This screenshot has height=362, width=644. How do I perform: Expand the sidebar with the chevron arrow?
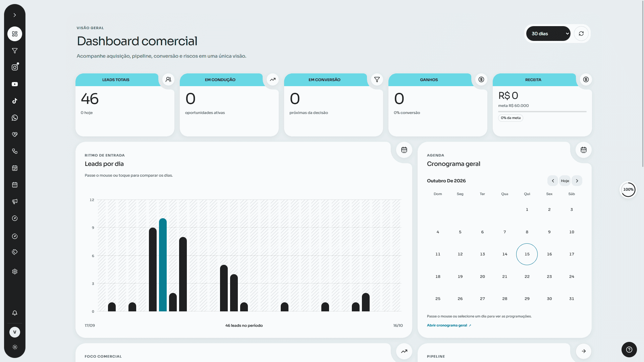(x=15, y=15)
